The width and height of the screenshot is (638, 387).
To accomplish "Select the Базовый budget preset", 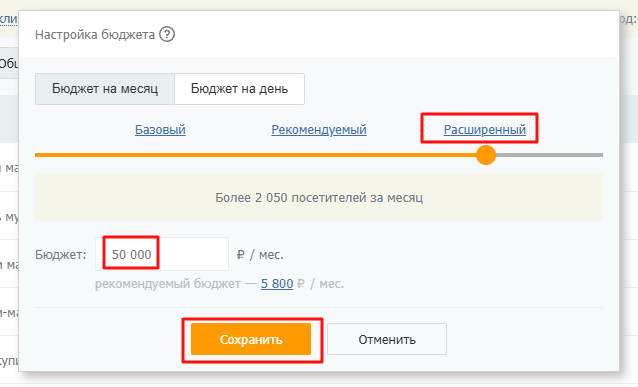I will [160, 129].
